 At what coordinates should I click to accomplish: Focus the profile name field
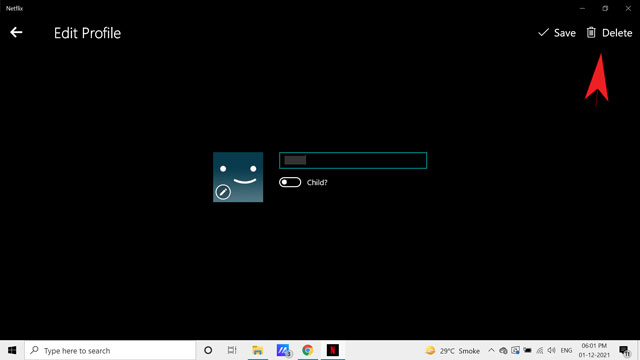[353, 160]
